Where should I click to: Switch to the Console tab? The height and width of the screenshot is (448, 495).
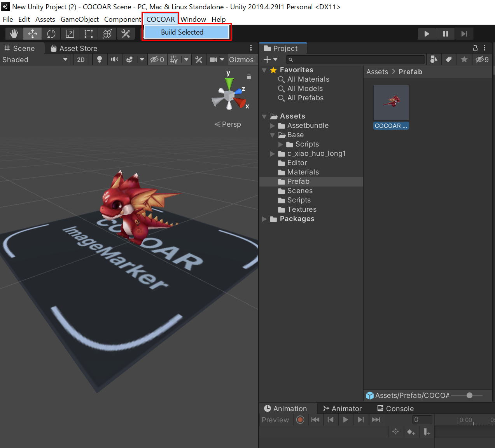(x=395, y=408)
